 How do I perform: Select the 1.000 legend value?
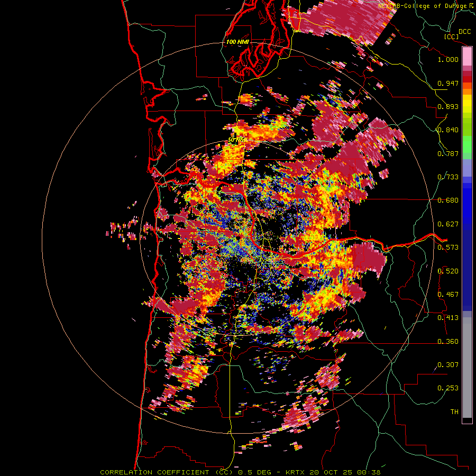[x=448, y=59]
